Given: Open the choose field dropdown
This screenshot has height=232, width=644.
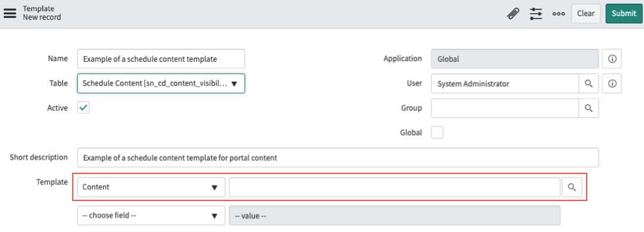Looking at the screenshot, I should click(151, 215).
